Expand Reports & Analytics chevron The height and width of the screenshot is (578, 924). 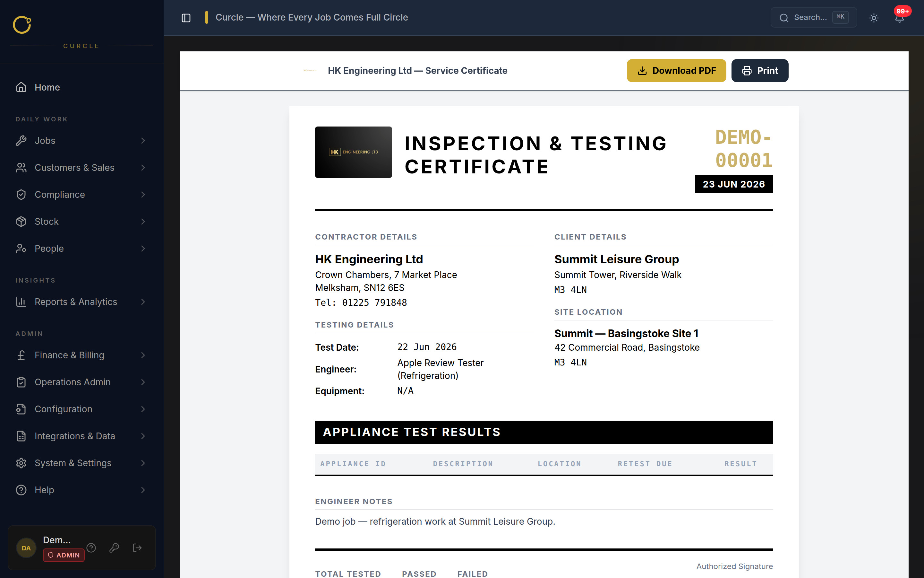[x=143, y=302]
